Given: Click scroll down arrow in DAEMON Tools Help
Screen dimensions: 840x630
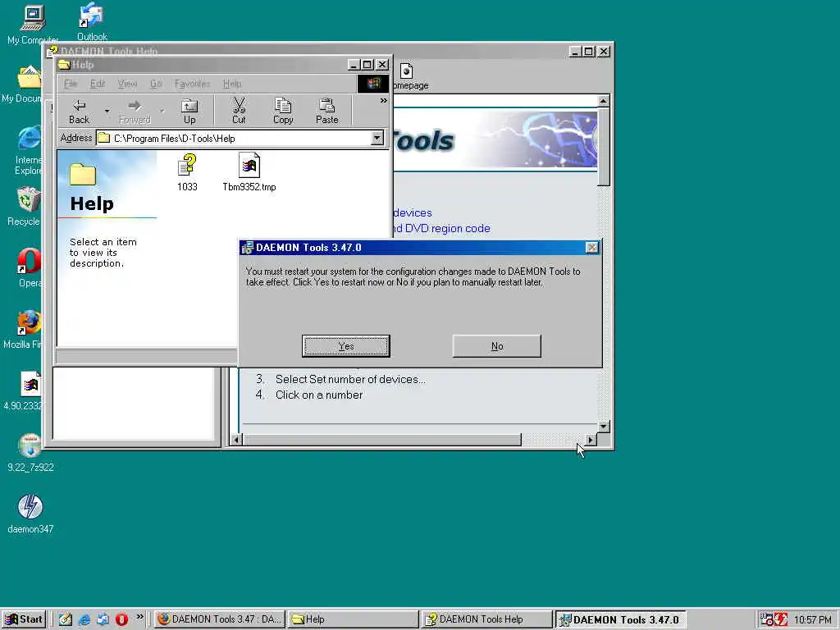Looking at the screenshot, I should pyautogui.click(x=603, y=427).
